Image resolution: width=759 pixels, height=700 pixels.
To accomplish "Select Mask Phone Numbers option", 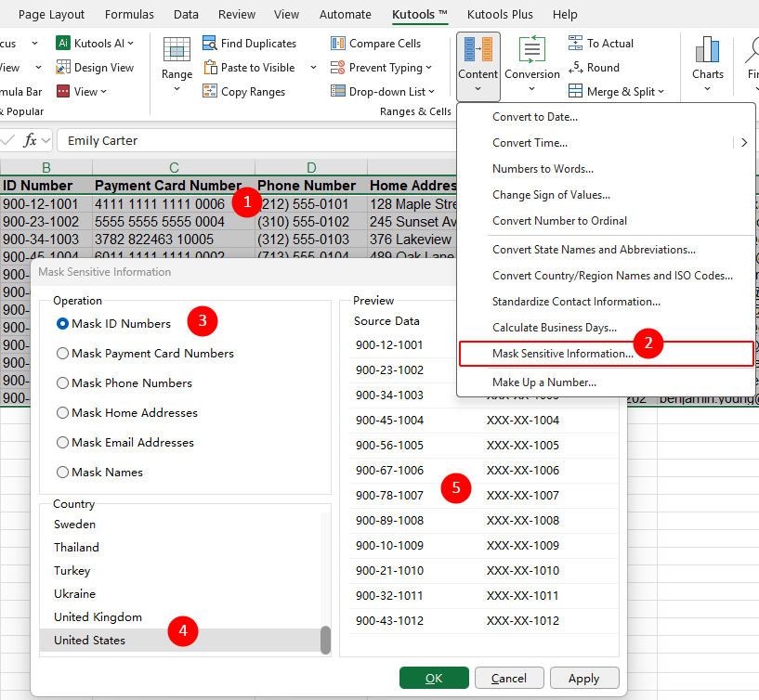I will pos(62,383).
